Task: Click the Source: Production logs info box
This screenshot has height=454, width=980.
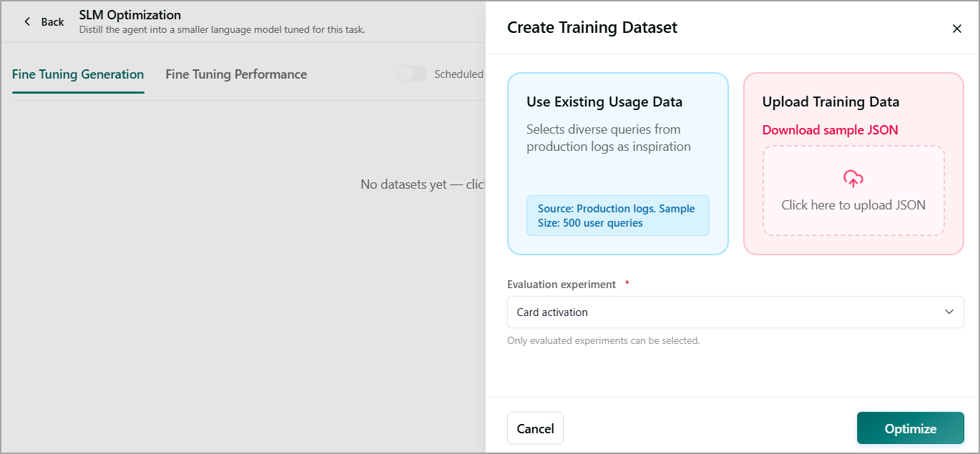Action: (618, 215)
